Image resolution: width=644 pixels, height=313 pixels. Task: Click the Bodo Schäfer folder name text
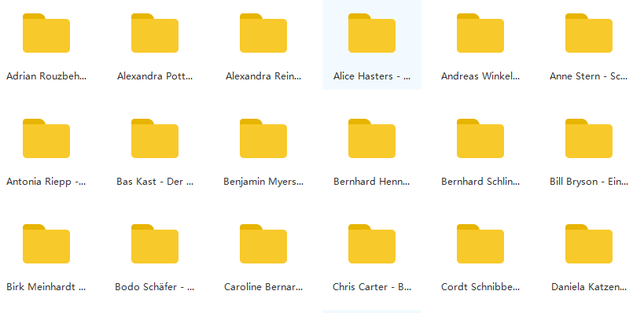click(x=155, y=287)
